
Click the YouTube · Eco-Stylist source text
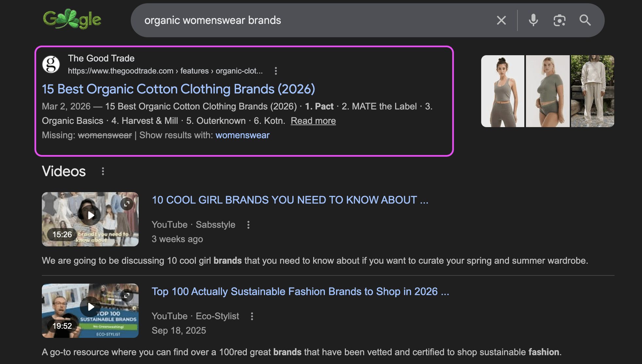coord(195,316)
